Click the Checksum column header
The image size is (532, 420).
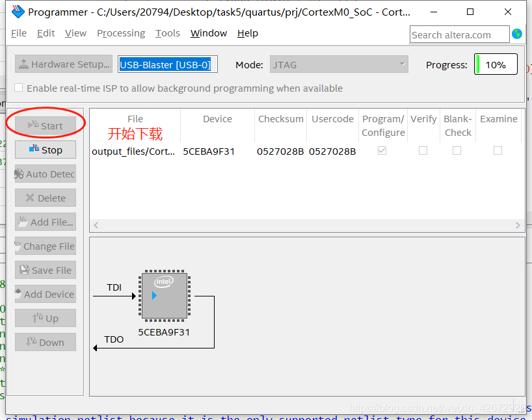280,119
